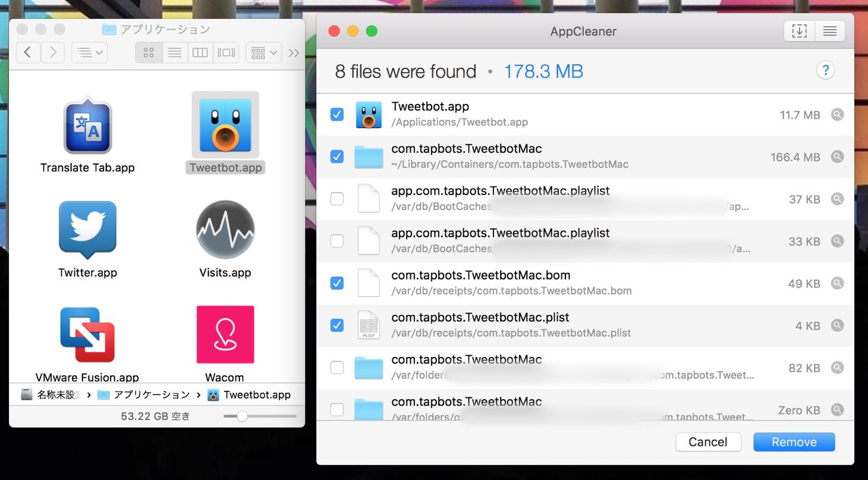Click the Remove button
The height and width of the screenshot is (480, 868).
pos(794,442)
